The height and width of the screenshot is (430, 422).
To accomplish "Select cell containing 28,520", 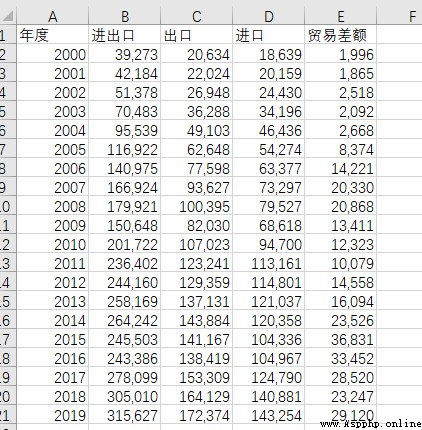I will click(x=341, y=377).
